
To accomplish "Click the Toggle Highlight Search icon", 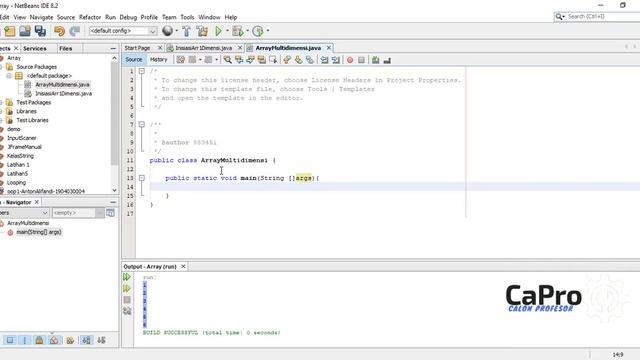I will coord(262,60).
